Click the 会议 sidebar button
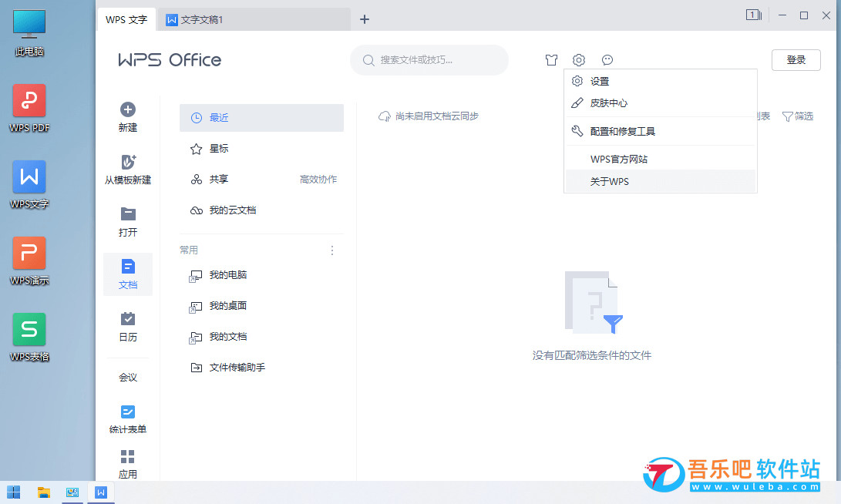The width and height of the screenshot is (841, 504). [128, 378]
